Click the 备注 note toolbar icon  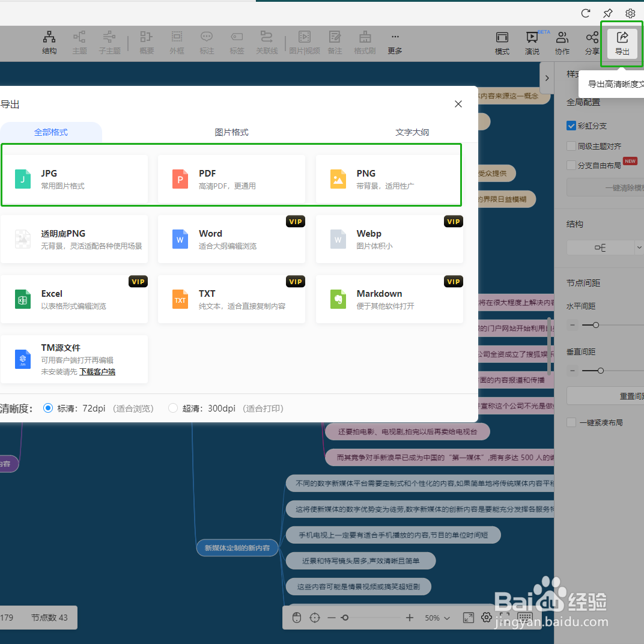[x=335, y=43]
